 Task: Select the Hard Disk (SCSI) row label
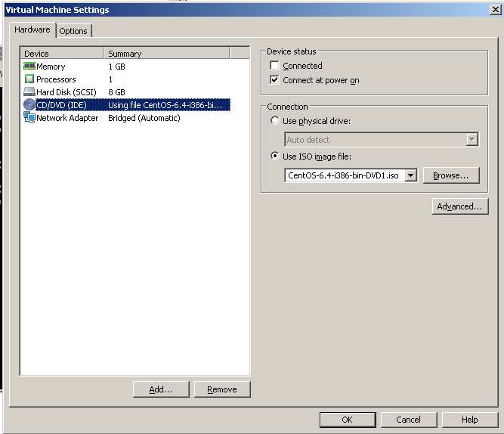pos(66,92)
